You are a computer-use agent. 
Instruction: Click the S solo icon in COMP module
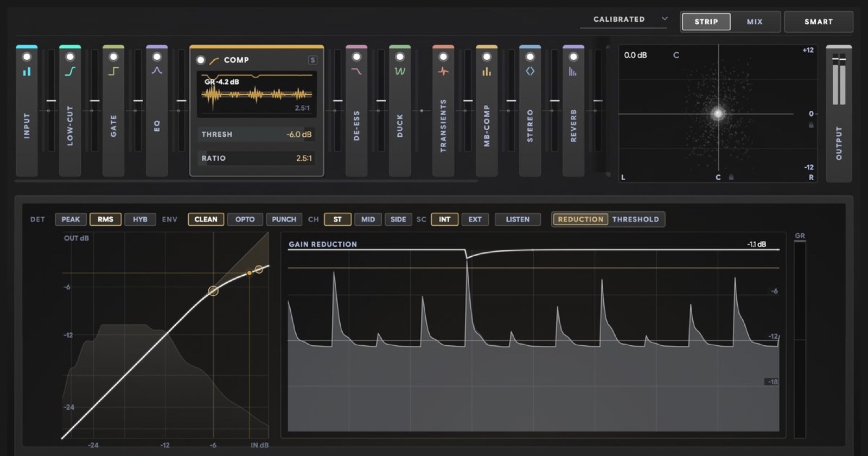pos(312,60)
